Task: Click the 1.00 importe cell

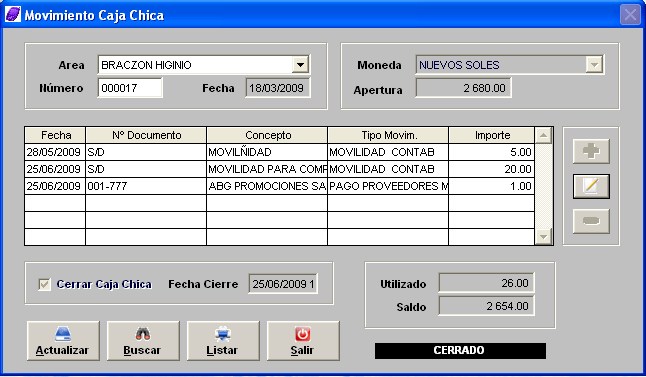Action: point(492,186)
